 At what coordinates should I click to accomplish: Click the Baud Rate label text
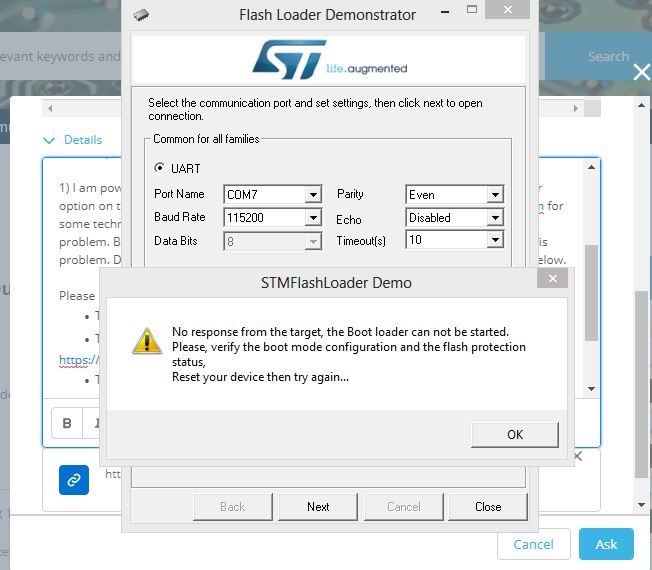tap(180, 217)
